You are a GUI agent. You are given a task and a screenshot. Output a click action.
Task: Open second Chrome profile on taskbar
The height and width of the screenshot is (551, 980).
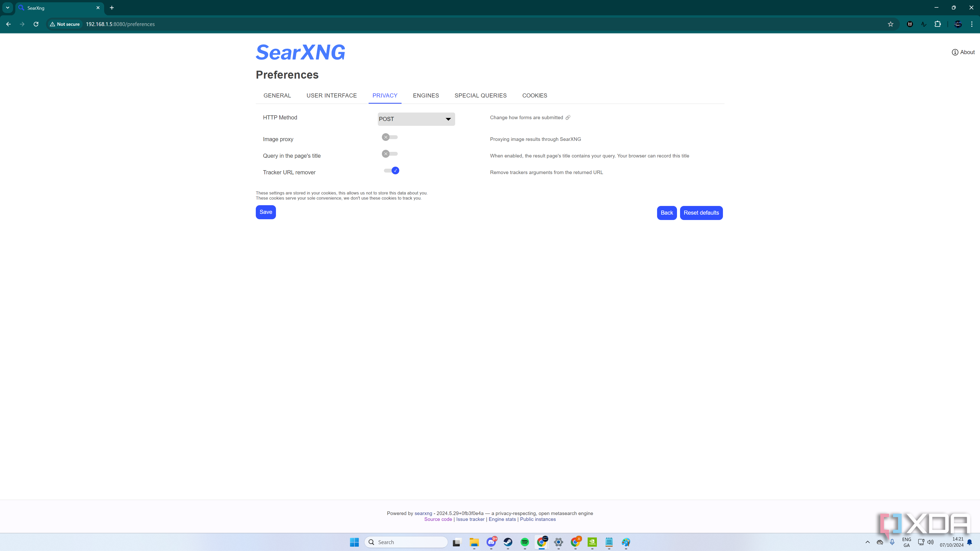[575, 542]
